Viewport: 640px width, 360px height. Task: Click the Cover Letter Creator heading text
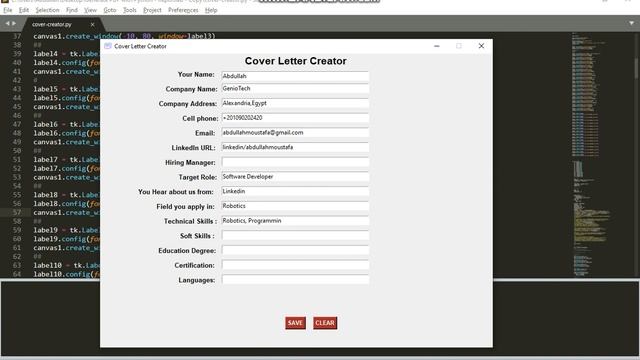click(x=296, y=61)
